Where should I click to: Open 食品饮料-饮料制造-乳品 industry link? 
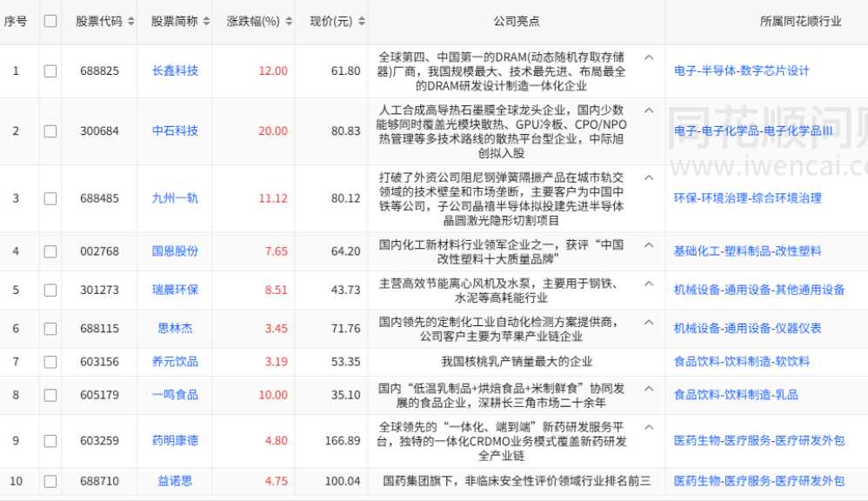[736, 395]
